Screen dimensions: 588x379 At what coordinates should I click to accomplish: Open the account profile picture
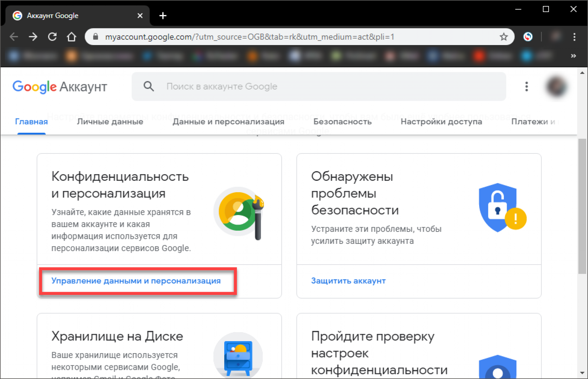[x=556, y=86]
